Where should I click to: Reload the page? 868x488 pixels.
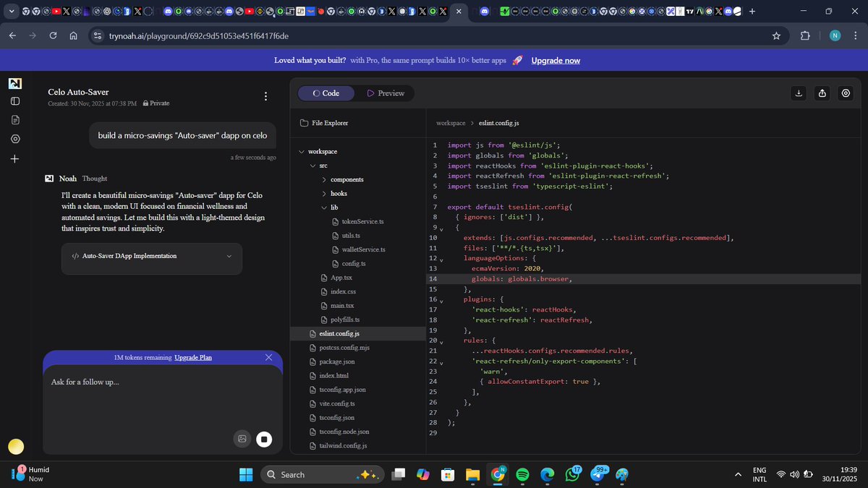coord(53,36)
